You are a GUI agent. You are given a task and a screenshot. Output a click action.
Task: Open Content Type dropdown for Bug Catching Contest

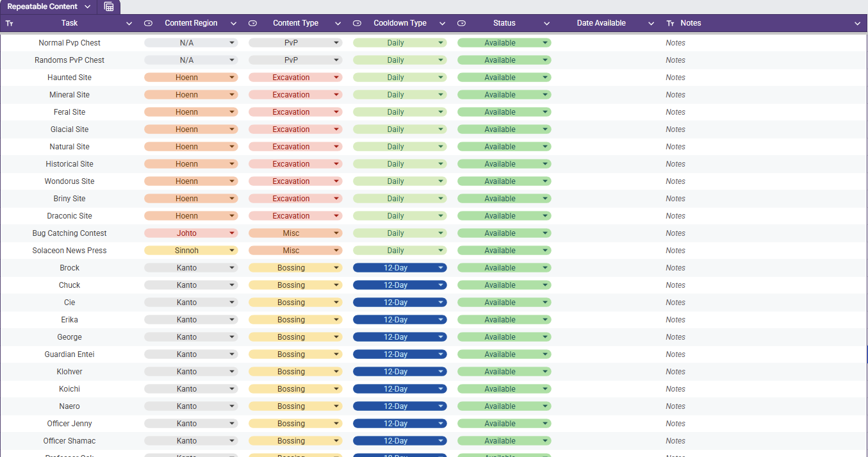(x=336, y=233)
